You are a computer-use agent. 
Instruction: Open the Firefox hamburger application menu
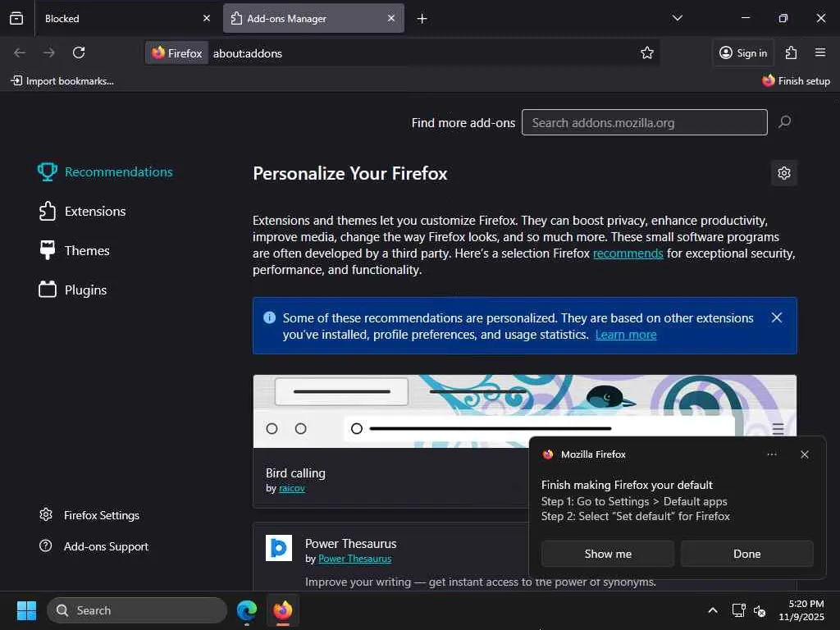[x=820, y=52]
